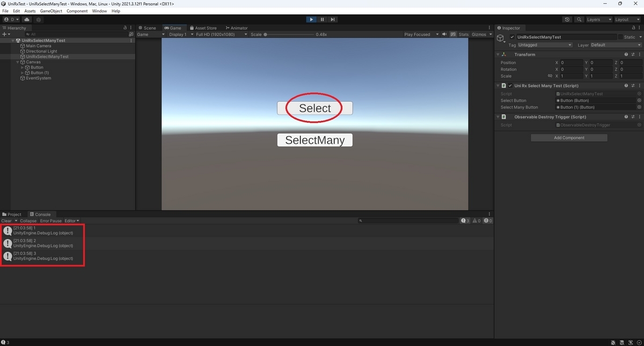Click inside the Console search field

point(408,220)
